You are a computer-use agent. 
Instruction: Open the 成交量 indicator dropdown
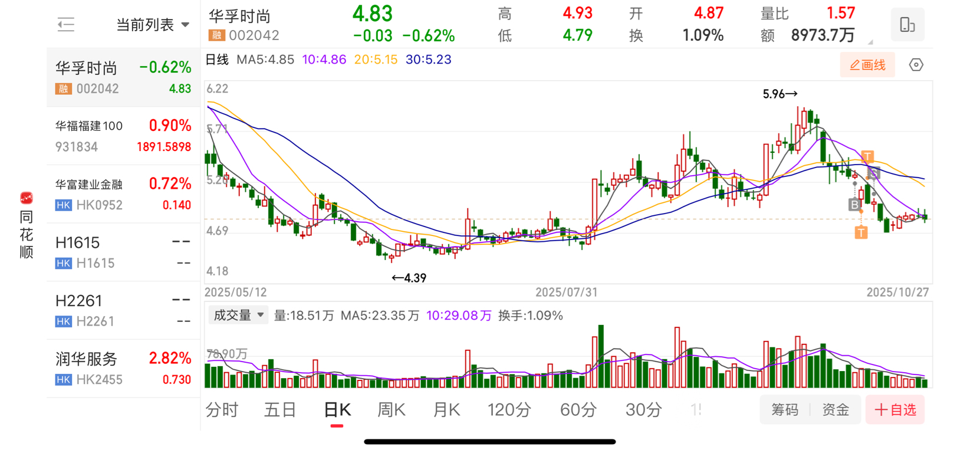point(238,316)
